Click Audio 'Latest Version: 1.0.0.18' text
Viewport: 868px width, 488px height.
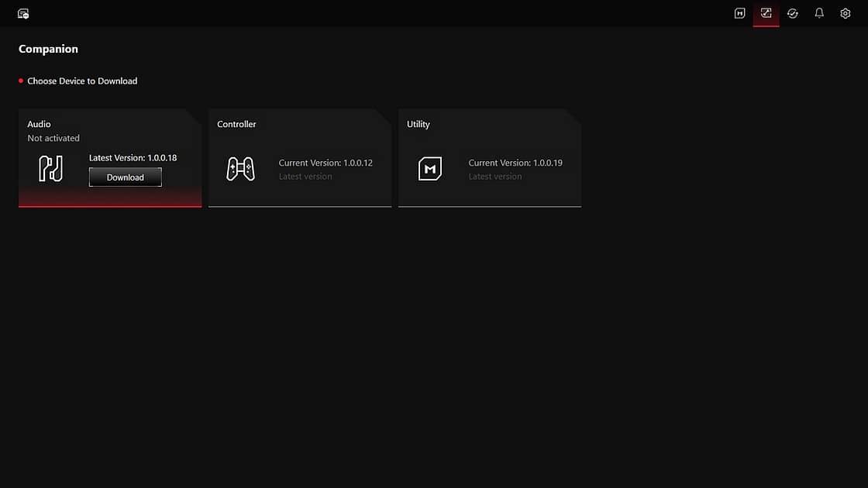coord(133,158)
